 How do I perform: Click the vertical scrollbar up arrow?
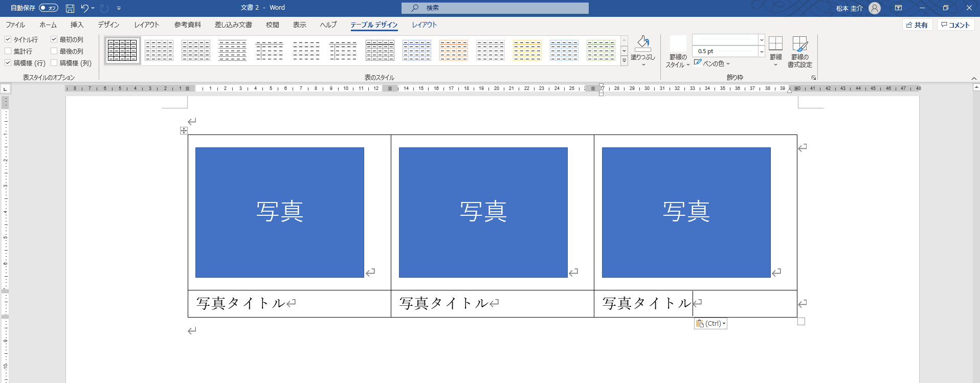(976, 88)
